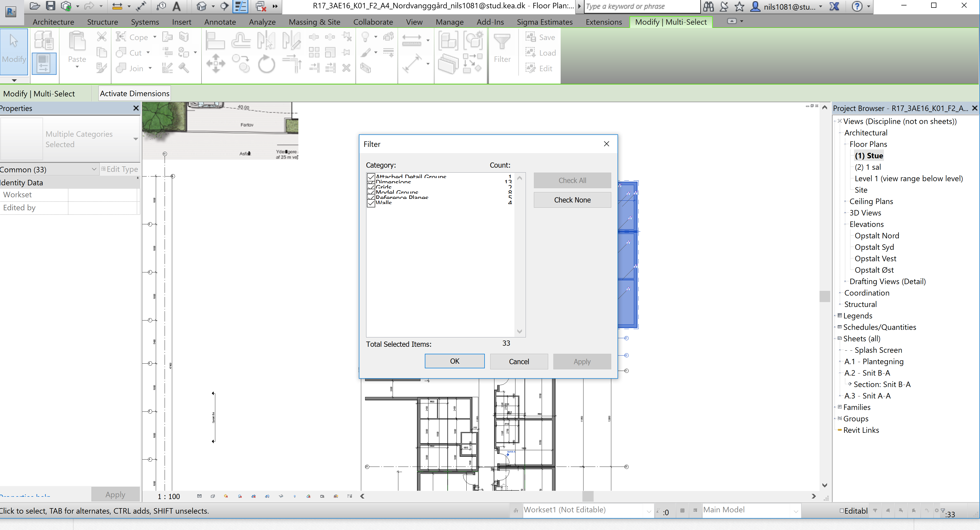
Task: Toggle the Sun Path icon on view bar
Action: pos(226,496)
